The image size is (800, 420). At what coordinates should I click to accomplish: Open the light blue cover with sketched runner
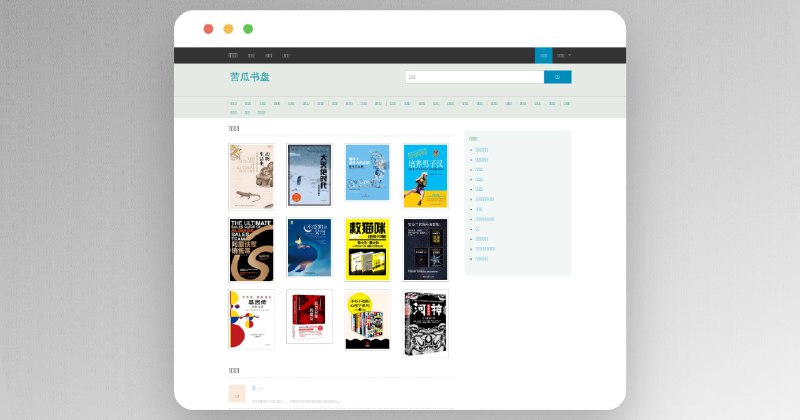point(367,172)
